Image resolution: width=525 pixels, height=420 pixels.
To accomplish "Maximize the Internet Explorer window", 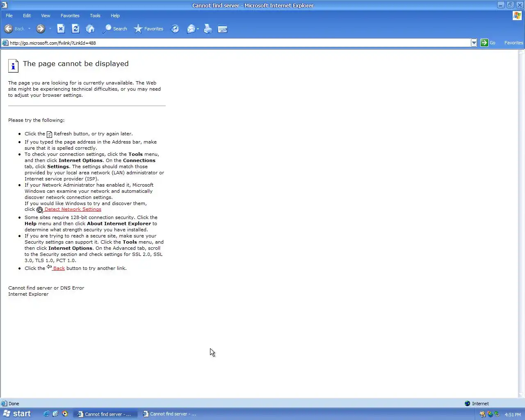I will [510, 5].
